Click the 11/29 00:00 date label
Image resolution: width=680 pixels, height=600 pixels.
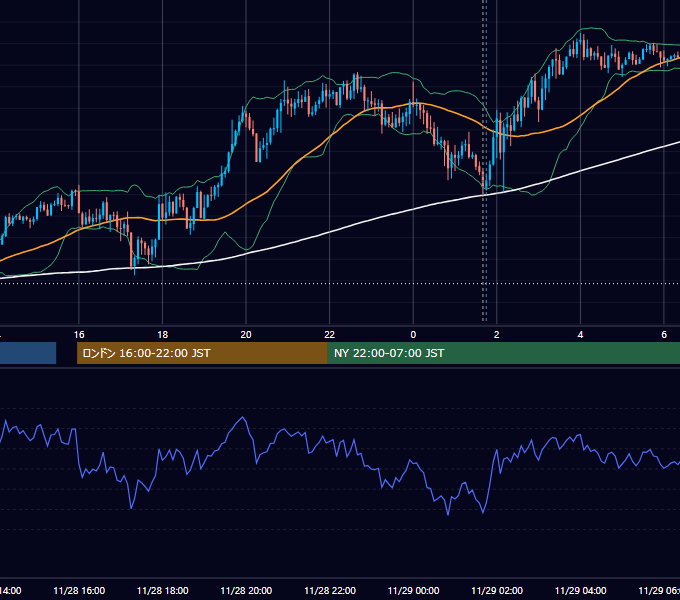[413, 590]
